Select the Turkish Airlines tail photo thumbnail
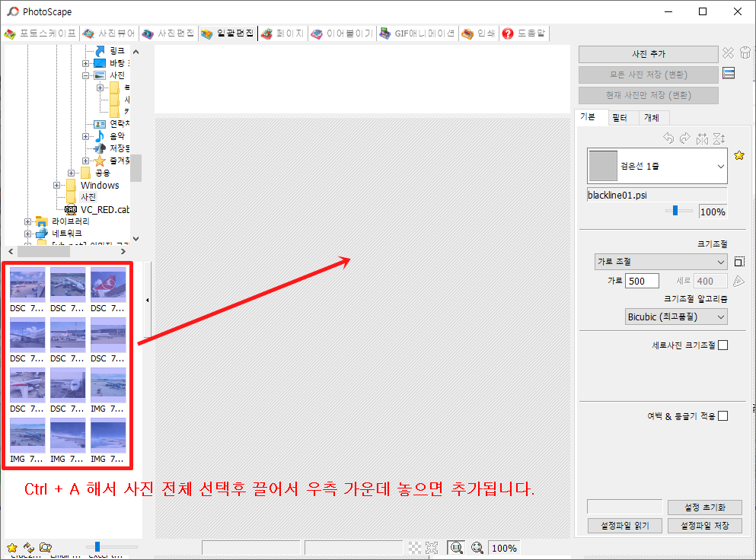 point(108,285)
